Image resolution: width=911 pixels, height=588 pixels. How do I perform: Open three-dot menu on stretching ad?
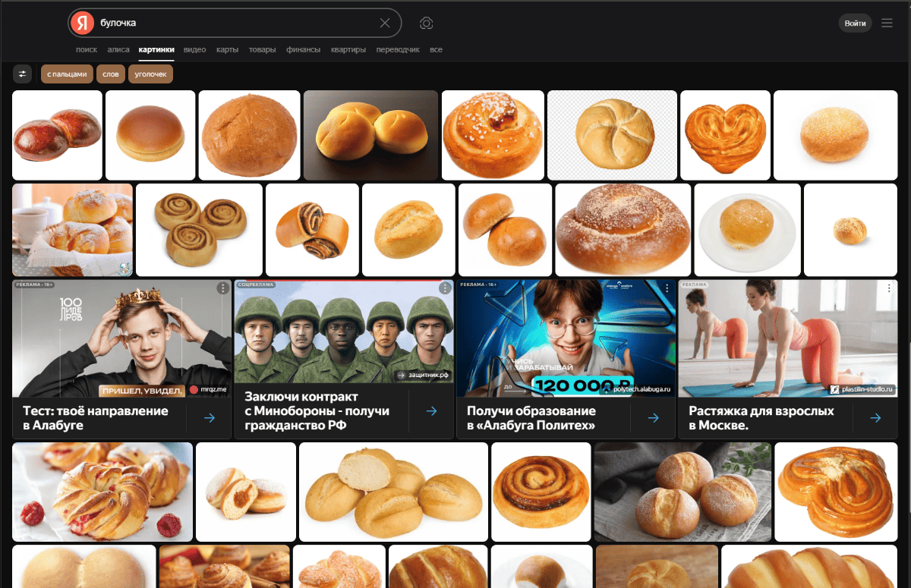(889, 288)
